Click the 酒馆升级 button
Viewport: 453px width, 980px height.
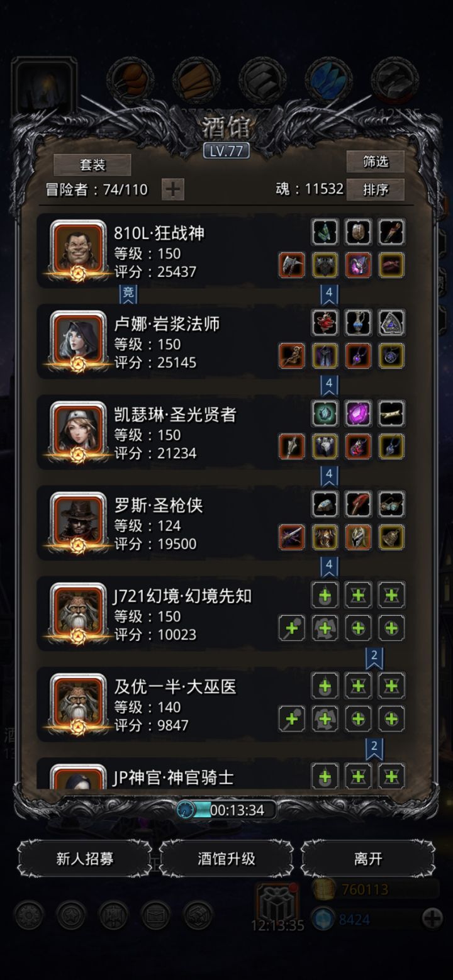226,859
